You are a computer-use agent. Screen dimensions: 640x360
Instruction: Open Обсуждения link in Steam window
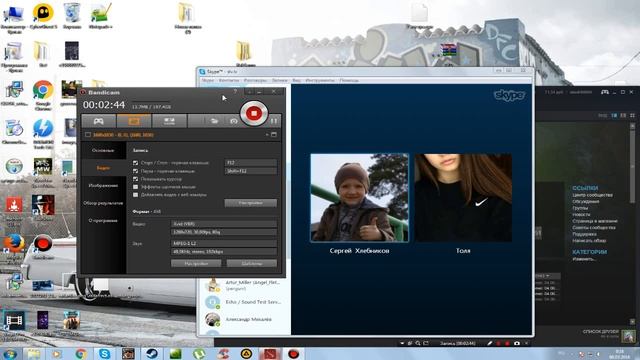(585, 202)
